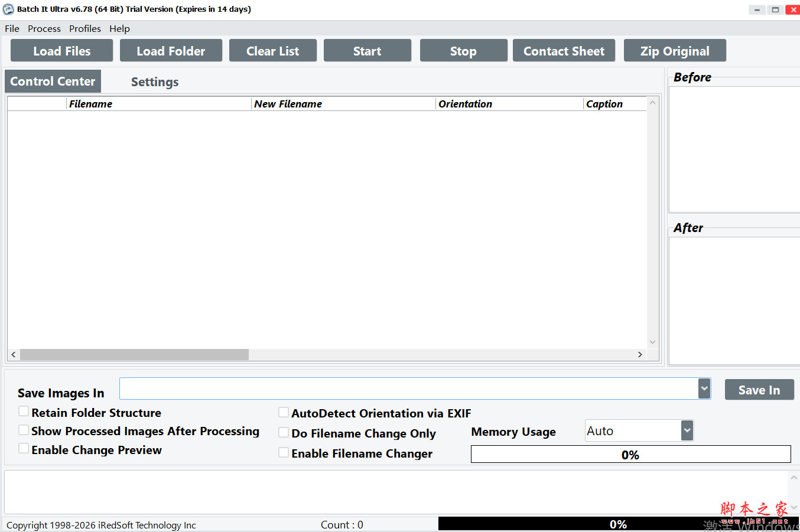Screen dimensions: 800x532
Task: Clear the file list with Clear List
Action: coord(273,51)
